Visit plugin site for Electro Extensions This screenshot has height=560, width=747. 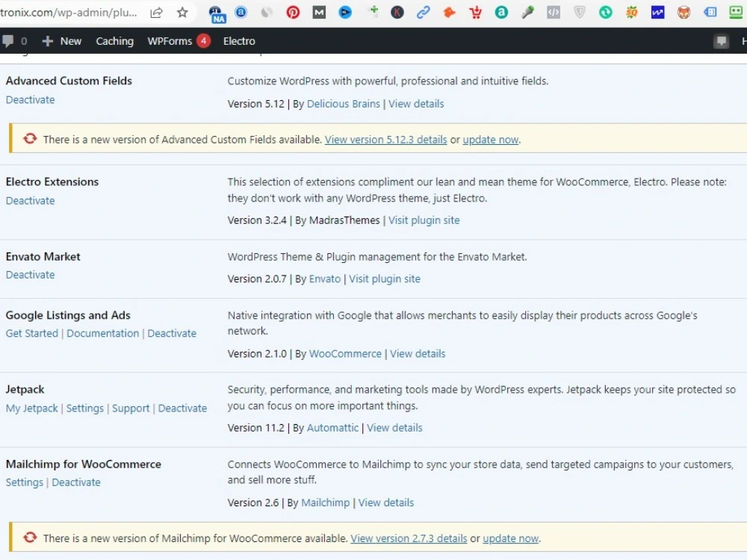(x=424, y=220)
